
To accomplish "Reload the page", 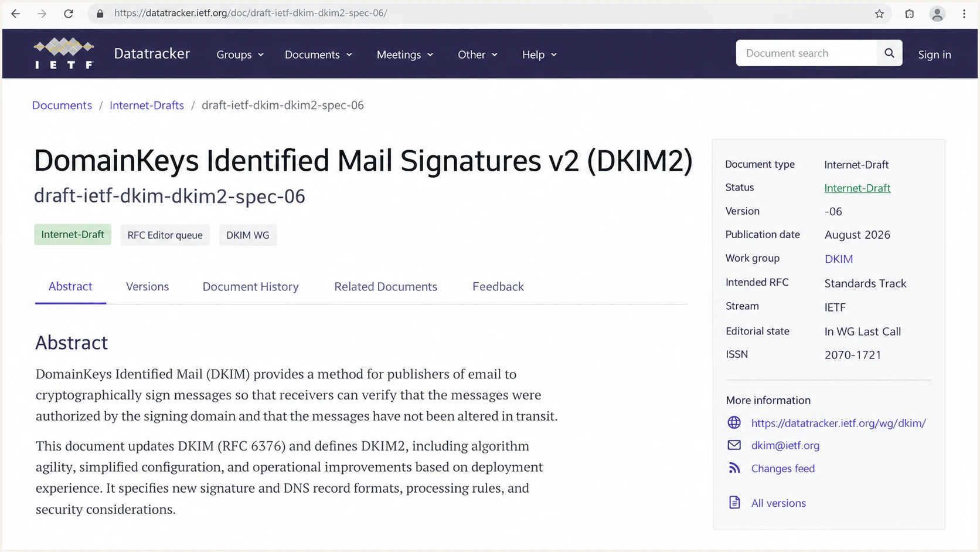I will (x=69, y=13).
